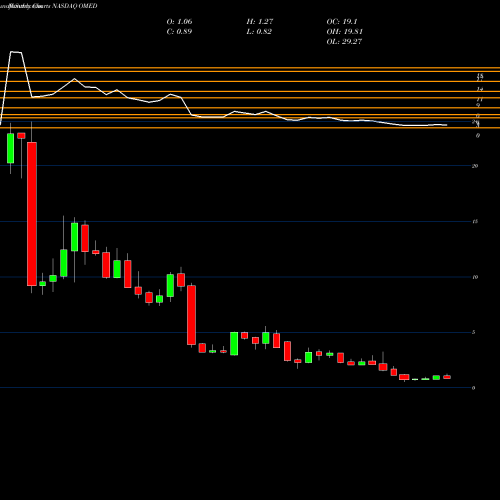This screenshot has height=500, width=500.
Task: Click the 'NASDAQ OMED' chart title
Action: coord(75,6)
